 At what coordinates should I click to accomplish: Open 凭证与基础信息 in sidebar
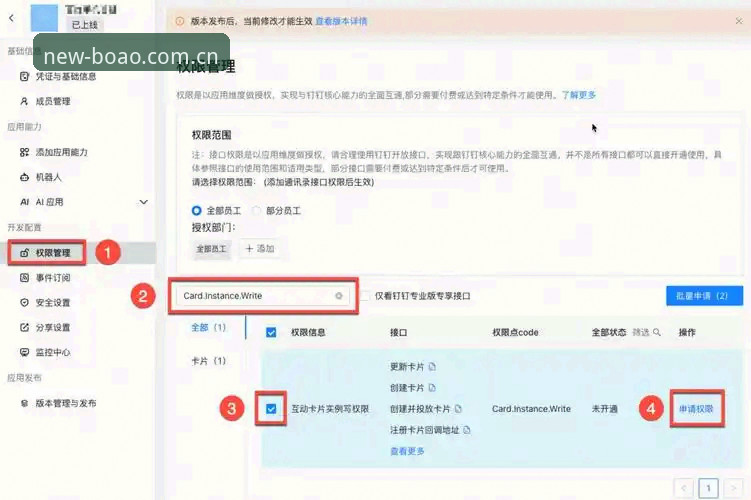(x=66, y=77)
